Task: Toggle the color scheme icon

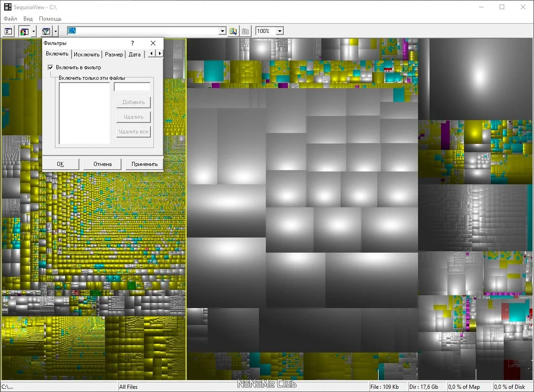Action: (x=24, y=31)
